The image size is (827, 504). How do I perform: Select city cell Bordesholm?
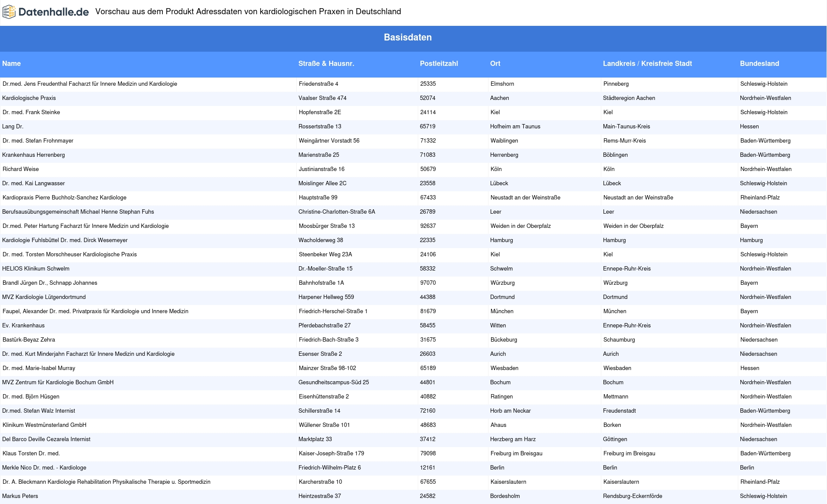pos(505,496)
